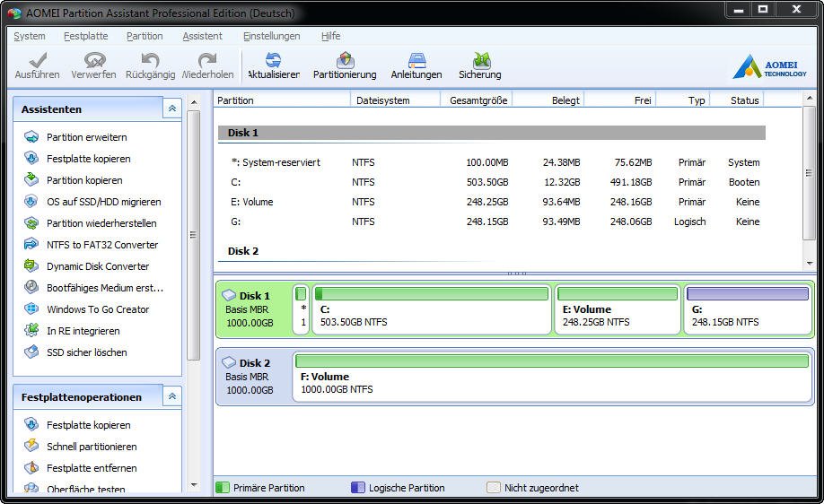Viewport: 824px width, 504px height.
Task: Open the Hilfe menu
Action: [330, 36]
